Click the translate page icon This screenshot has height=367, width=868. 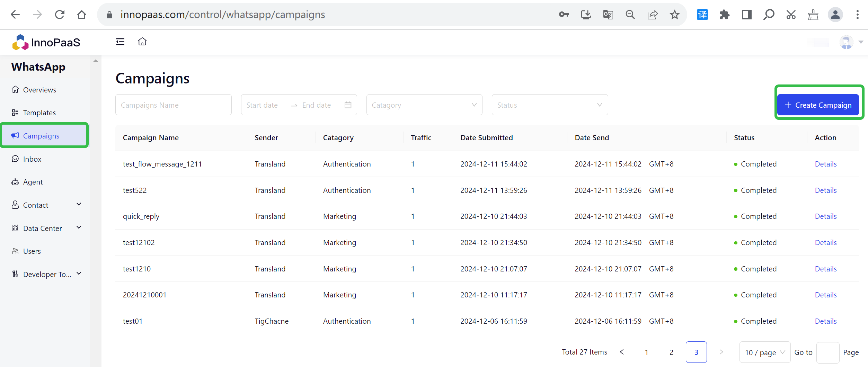point(608,15)
